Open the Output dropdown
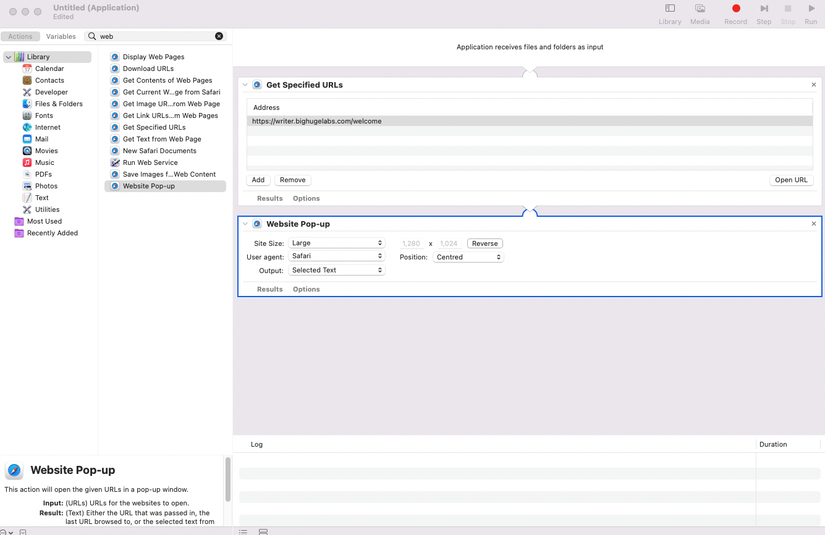Viewport: 825px width, 535px height. (336, 270)
